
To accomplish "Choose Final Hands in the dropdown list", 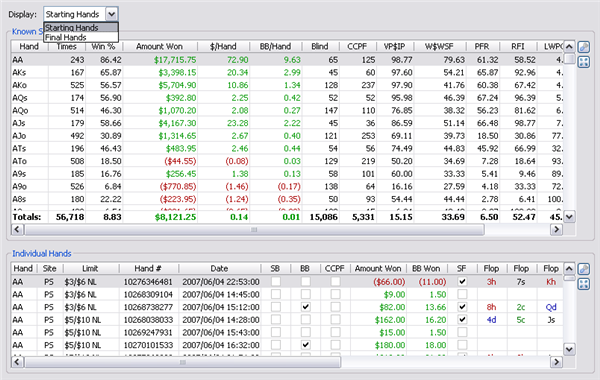I will (x=81, y=37).
